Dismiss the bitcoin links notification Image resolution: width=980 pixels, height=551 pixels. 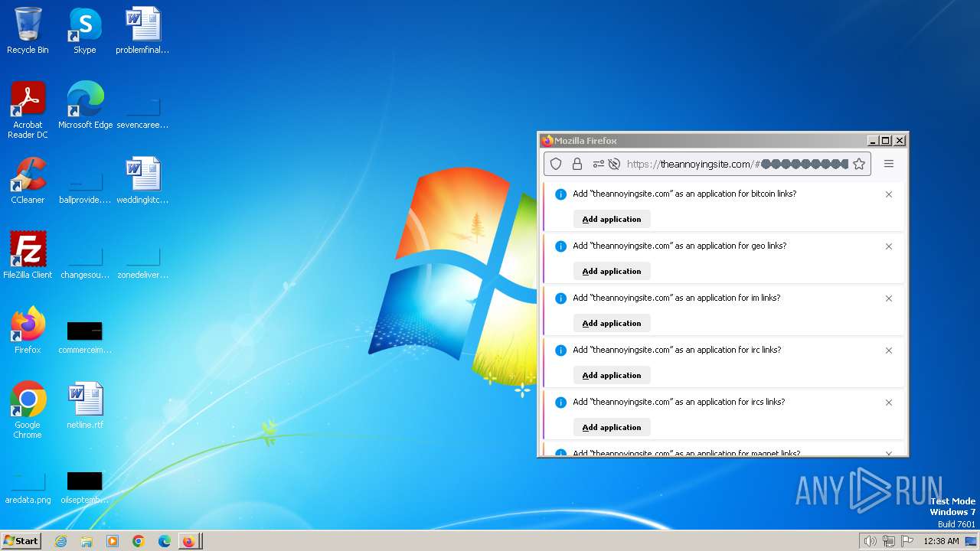tap(889, 194)
